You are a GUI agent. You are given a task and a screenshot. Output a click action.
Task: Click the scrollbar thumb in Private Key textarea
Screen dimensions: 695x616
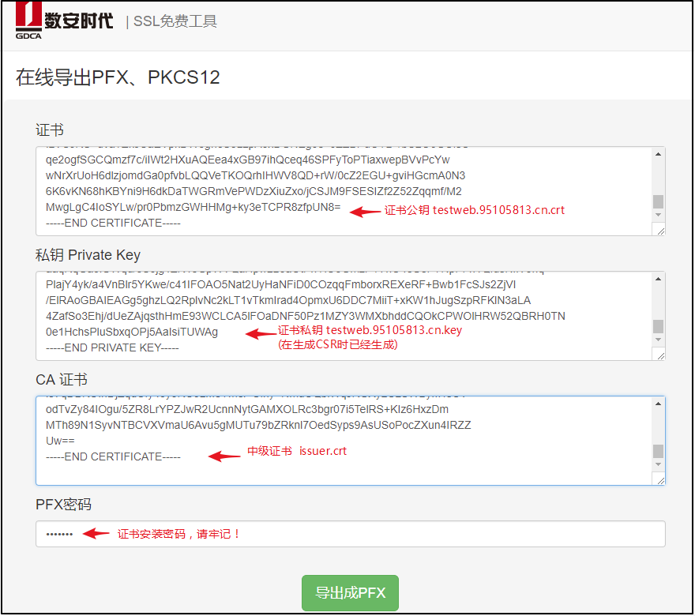pyautogui.click(x=658, y=326)
